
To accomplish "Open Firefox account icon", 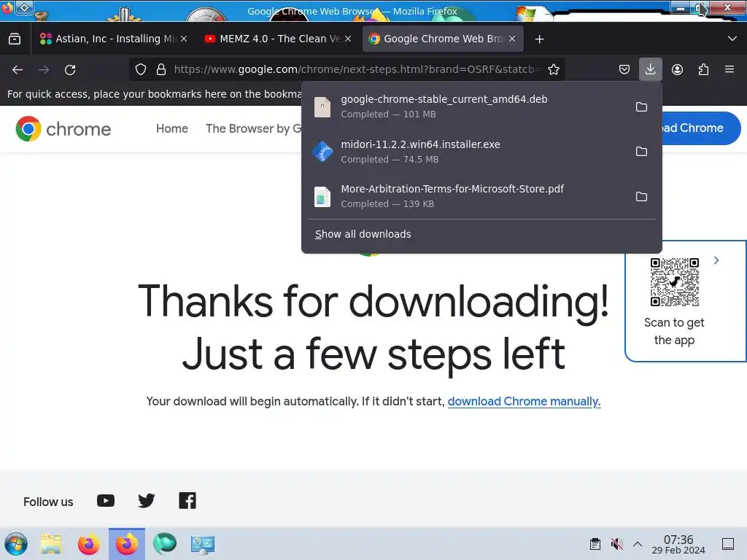I will coord(677,69).
